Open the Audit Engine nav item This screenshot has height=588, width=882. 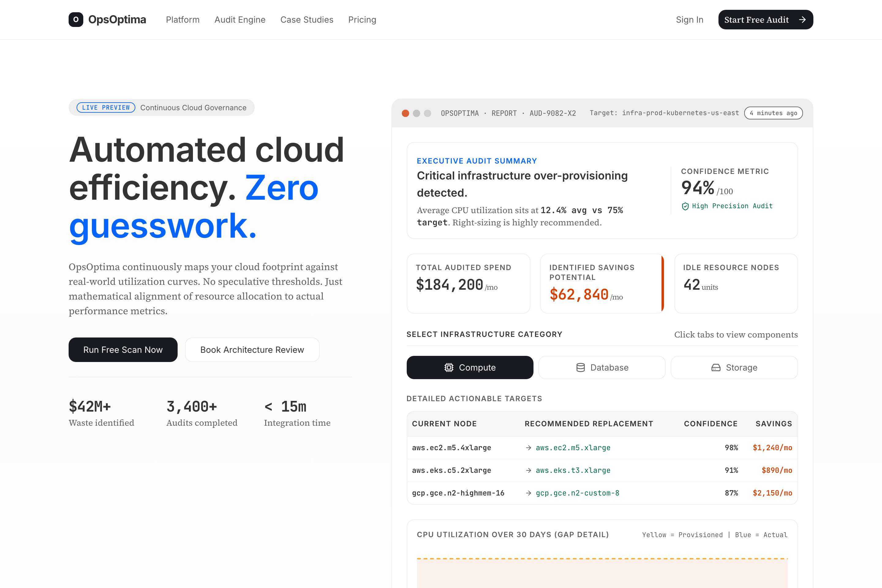pos(240,20)
